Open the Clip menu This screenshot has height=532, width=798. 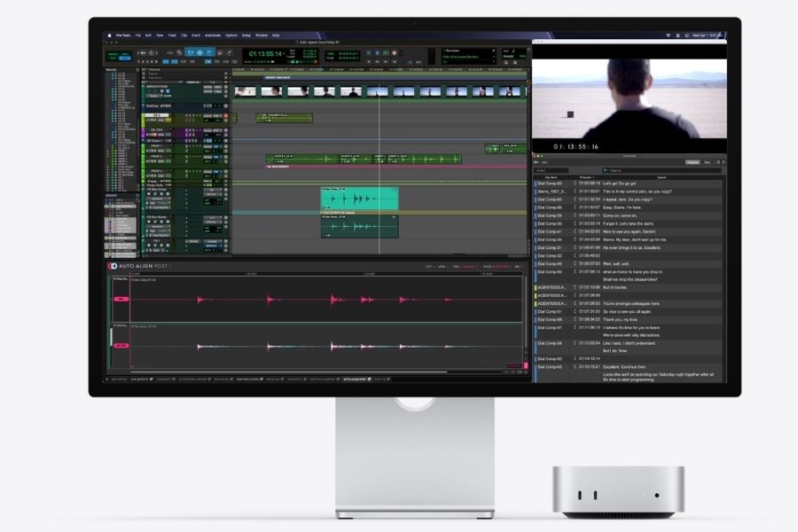pyautogui.click(x=184, y=35)
